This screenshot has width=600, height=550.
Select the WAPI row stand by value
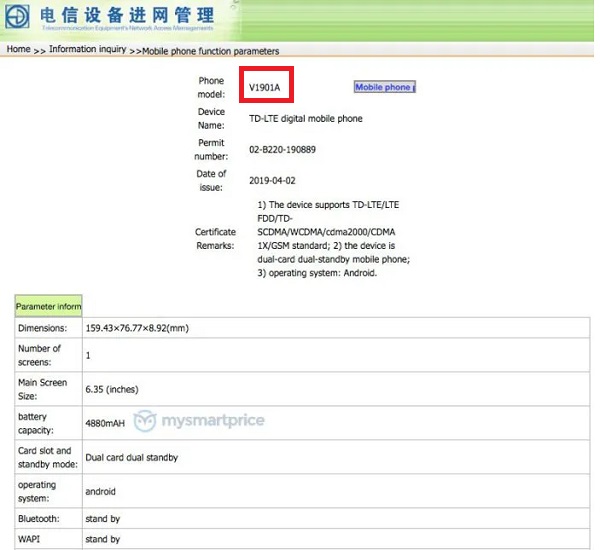[103, 539]
